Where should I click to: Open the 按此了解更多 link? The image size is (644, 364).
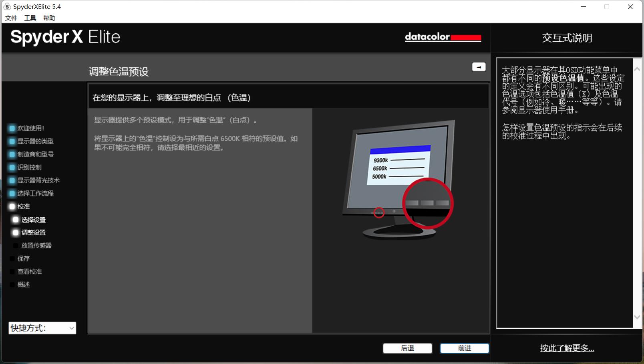click(567, 348)
